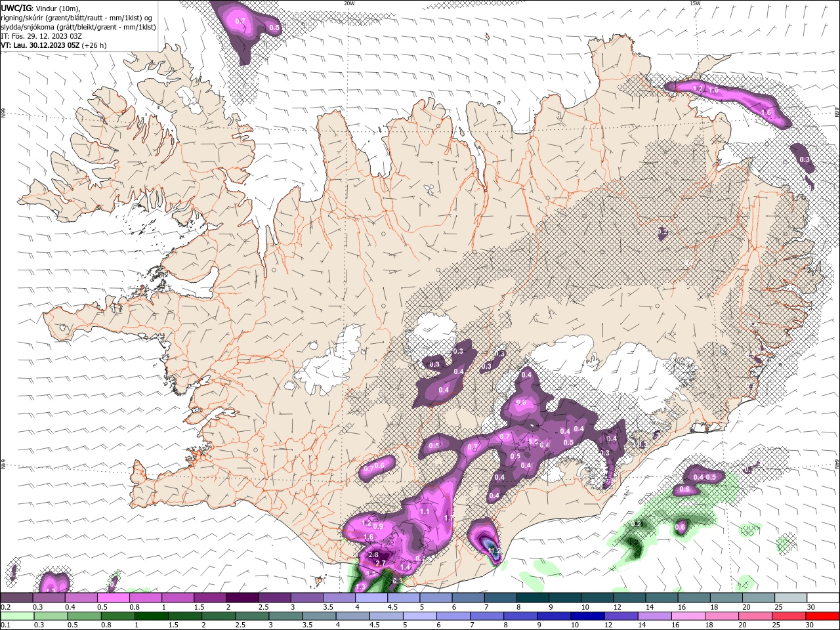Click the 1.4 value near the south coast
Viewport: 840px width, 630px height.
point(405,567)
